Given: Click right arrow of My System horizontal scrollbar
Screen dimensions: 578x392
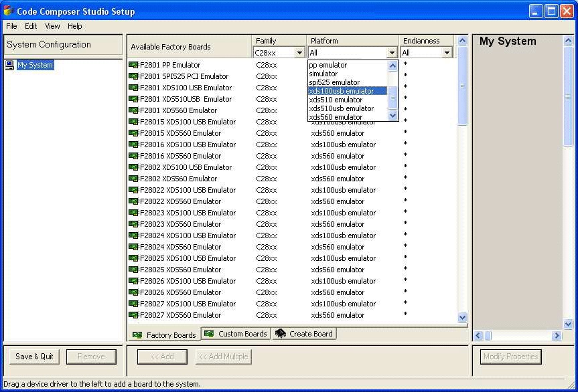Looking at the screenshot, I should pyautogui.click(x=557, y=335).
